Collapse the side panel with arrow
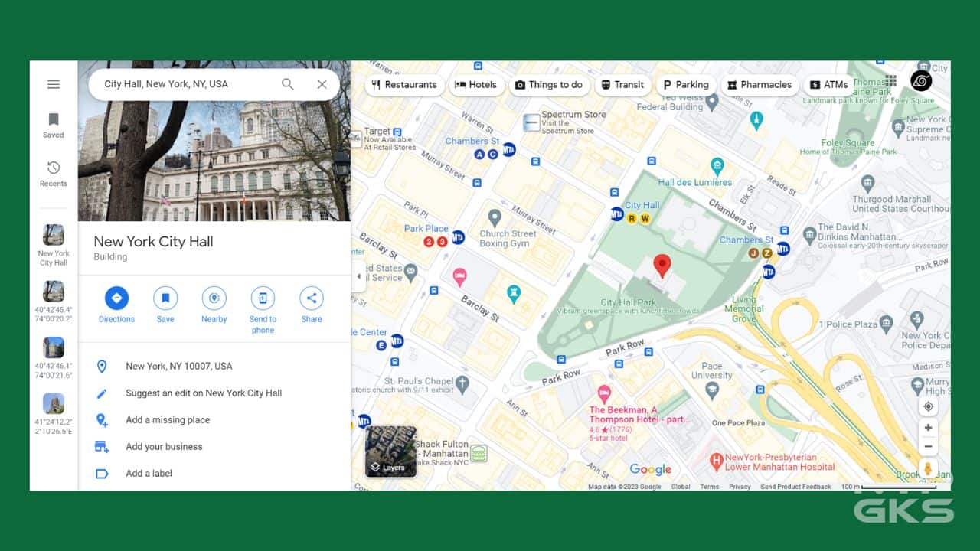 tap(358, 276)
